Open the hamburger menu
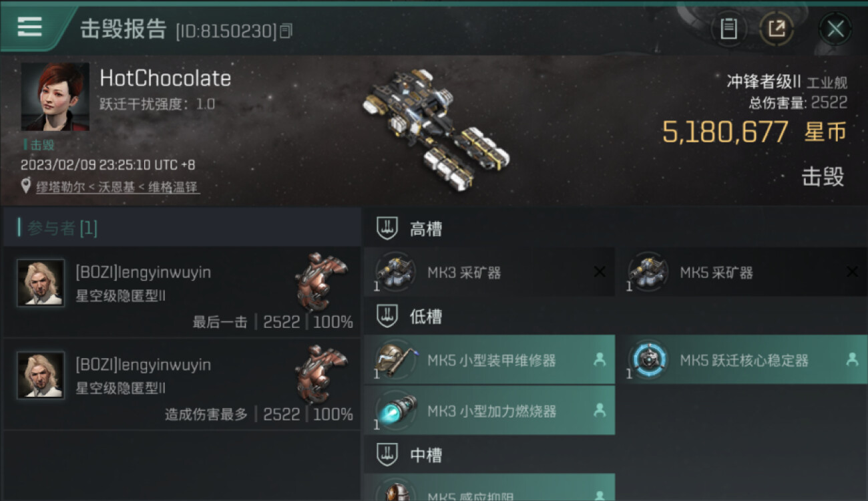The image size is (868, 501). coord(29,27)
